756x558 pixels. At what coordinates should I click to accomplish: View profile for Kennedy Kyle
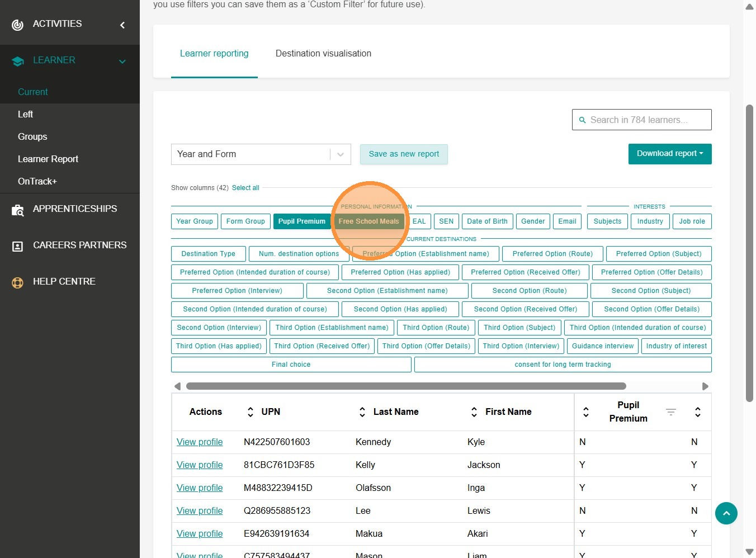[x=200, y=442]
